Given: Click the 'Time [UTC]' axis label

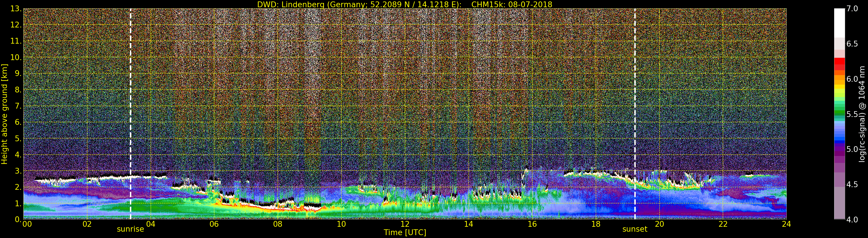Looking at the screenshot, I should pos(405,233).
